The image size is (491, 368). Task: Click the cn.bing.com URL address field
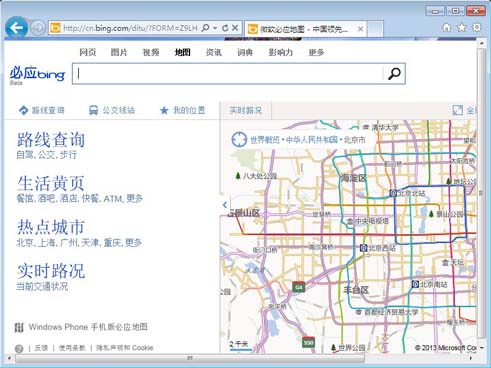[x=130, y=28]
